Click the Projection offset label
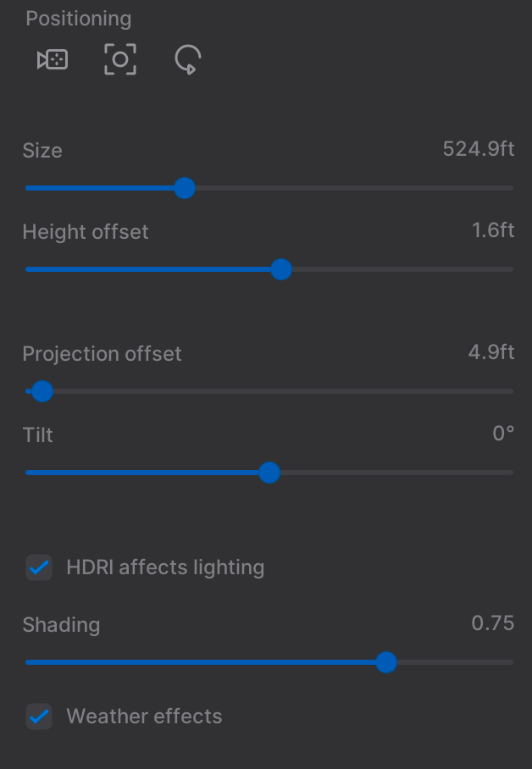This screenshot has width=532, height=769. pyautogui.click(x=102, y=354)
